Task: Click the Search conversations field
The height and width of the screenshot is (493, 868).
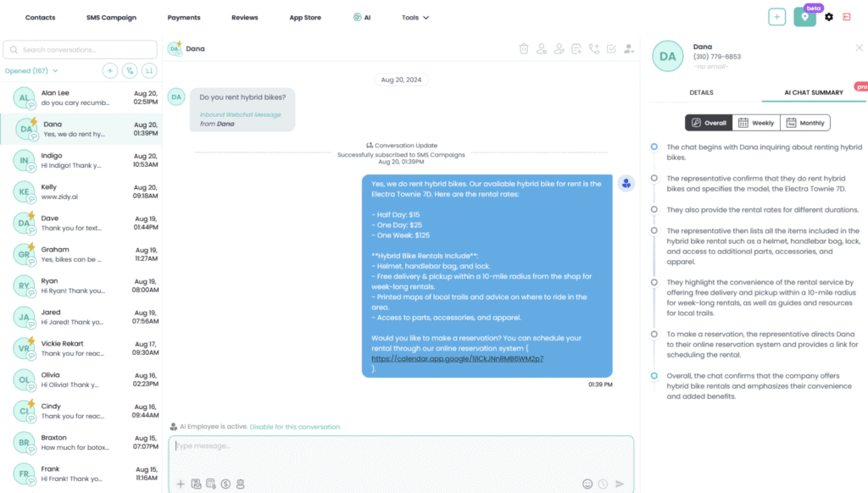Action: pos(81,50)
